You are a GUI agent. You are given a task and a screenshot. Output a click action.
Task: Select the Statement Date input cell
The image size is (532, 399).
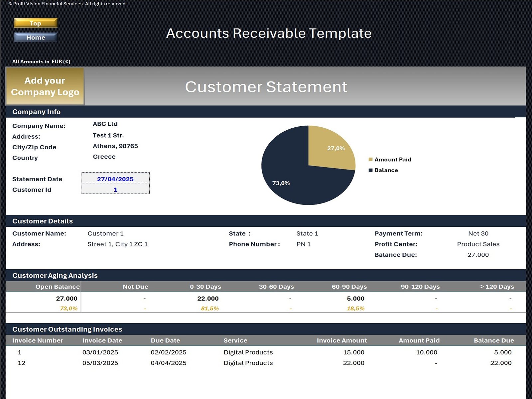pos(115,179)
